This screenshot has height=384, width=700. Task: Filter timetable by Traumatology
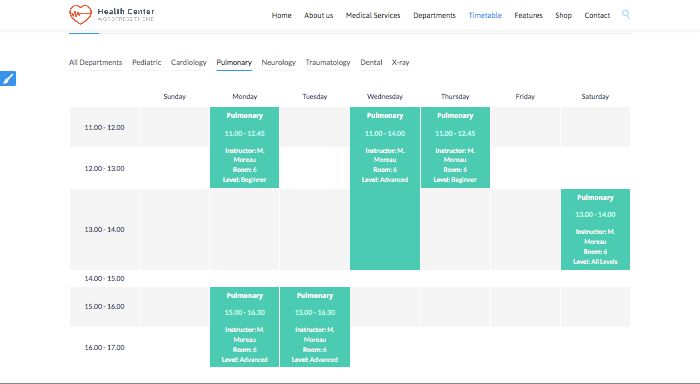click(328, 63)
